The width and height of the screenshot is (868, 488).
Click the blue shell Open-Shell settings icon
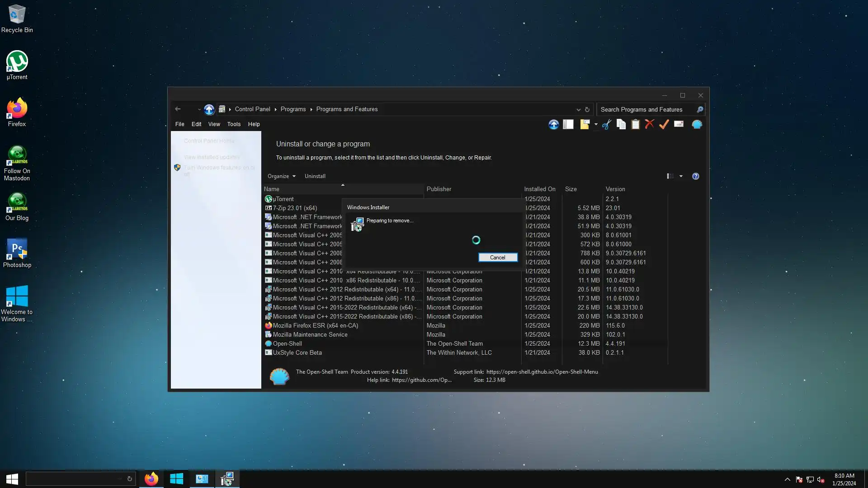697,124
